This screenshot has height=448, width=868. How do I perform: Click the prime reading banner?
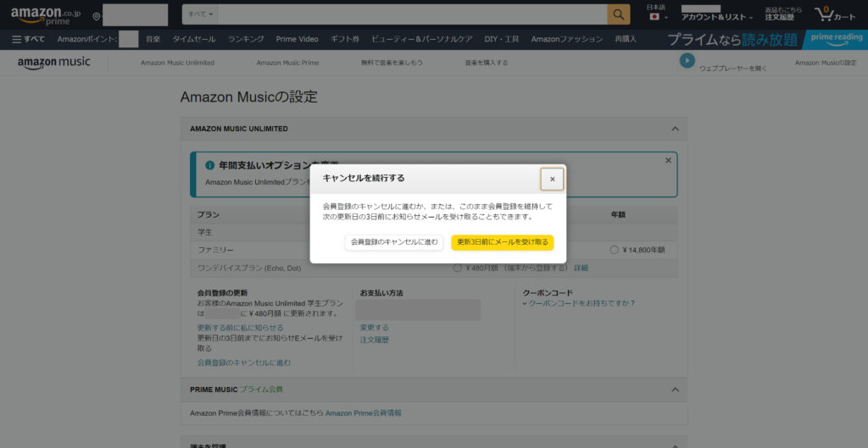tap(766, 39)
